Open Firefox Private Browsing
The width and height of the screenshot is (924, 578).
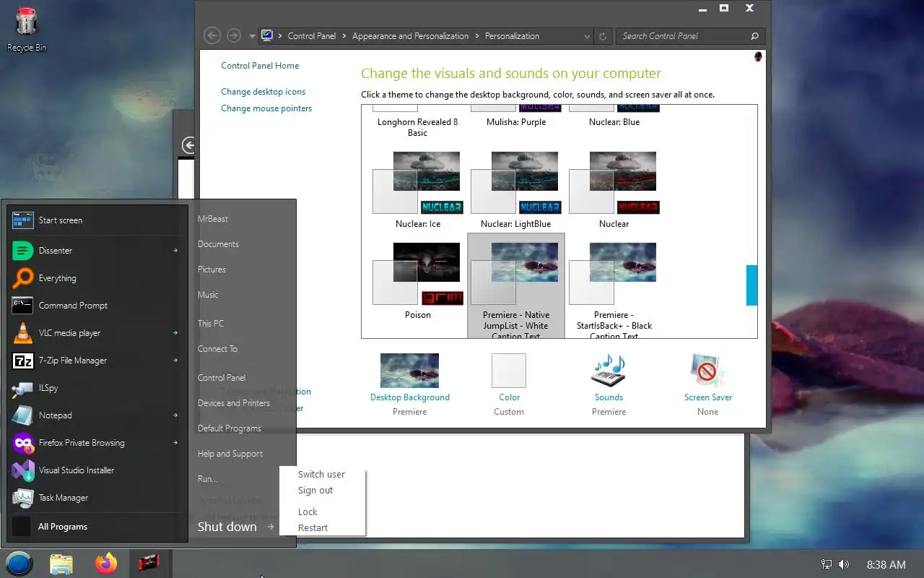(96, 443)
